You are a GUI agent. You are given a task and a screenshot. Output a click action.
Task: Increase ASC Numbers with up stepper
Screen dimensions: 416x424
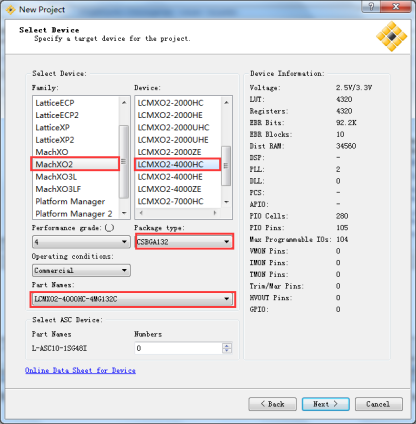pos(227,346)
